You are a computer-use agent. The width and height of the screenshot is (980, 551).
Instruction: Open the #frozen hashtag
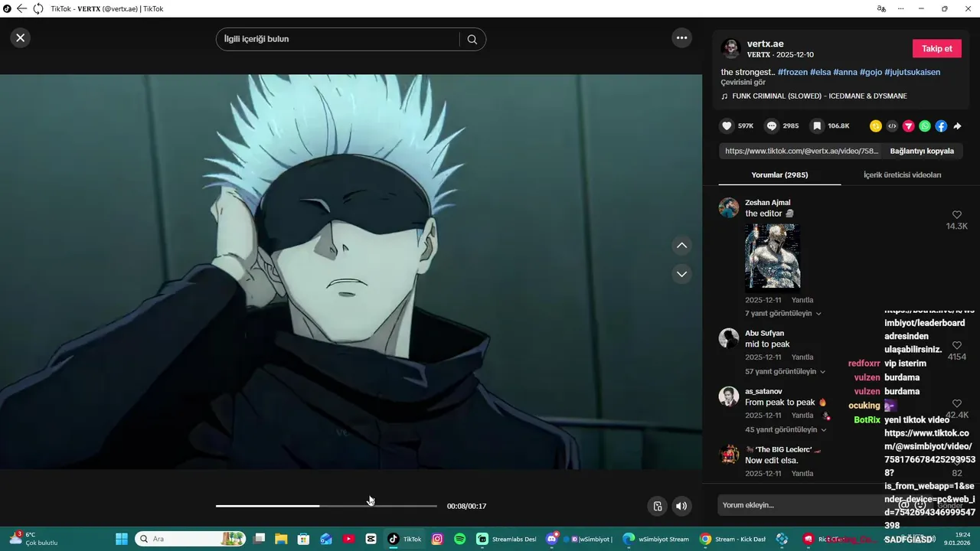click(x=792, y=72)
